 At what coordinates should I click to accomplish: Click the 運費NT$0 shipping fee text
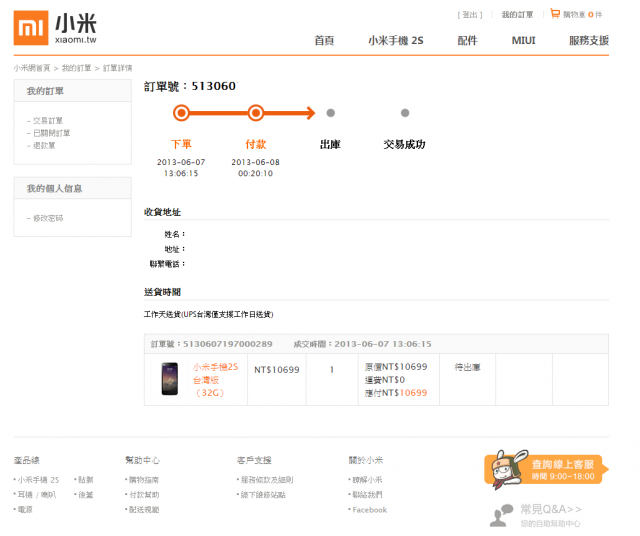[x=384, y=380]
